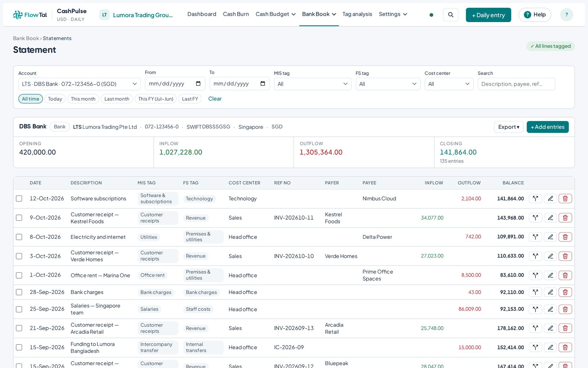Open the Cost center filter dropdown
The height and width of the screenshot is (368, 588).
click(x=449, y=84)
